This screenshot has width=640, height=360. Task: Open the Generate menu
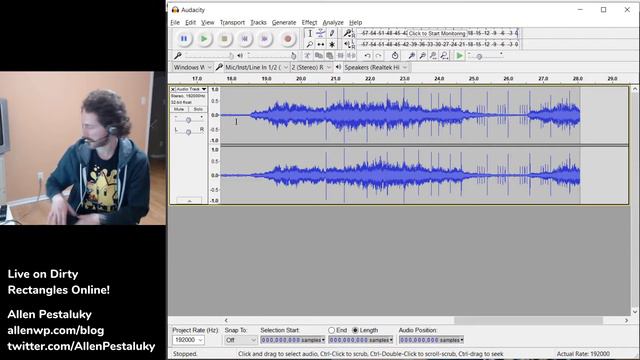point(284,22)
